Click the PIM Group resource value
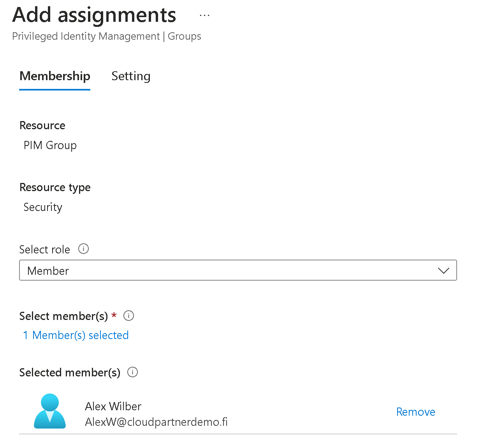This screenshot has height=448, width=489. (50, 145)
